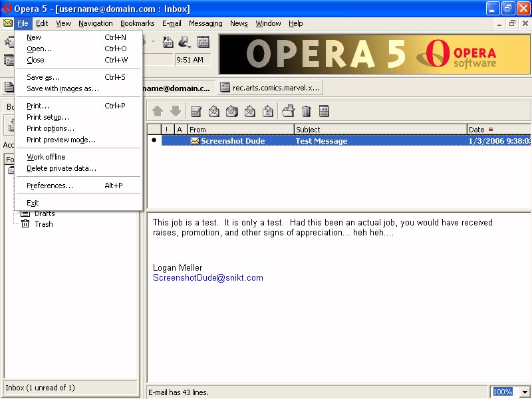
Task: Click the inner window restore button
Action: click(x=512, y=23)
